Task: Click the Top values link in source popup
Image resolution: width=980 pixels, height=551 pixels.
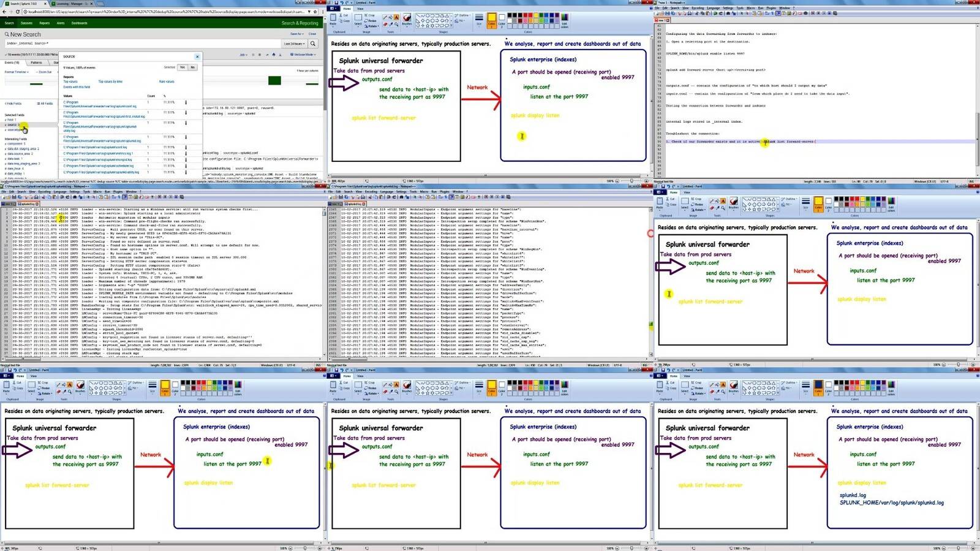Action: 70,82
